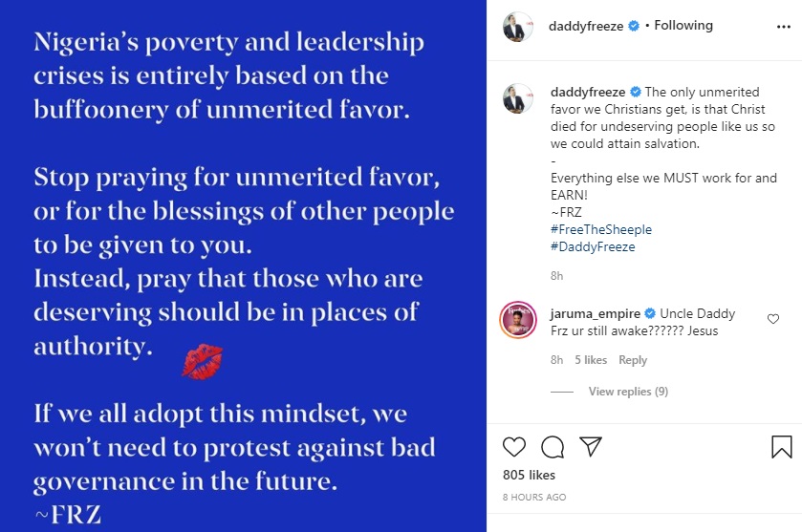Show the 805 likes list

point(531,475)
